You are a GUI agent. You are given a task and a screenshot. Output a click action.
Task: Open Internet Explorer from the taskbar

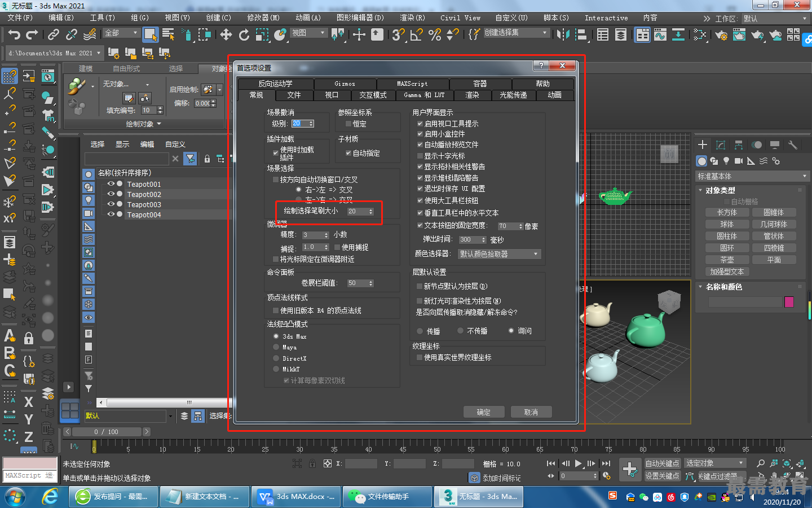pos(51,496)
